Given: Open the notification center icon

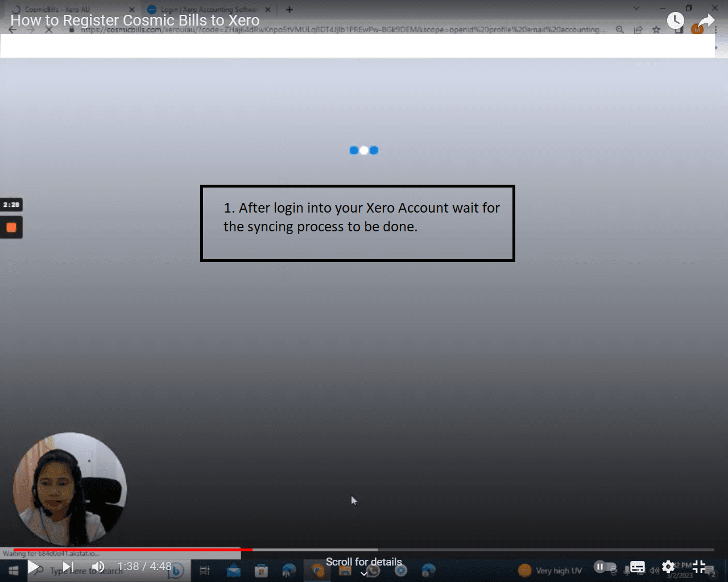Looking at the screenshot, I should tap(712, 571).
